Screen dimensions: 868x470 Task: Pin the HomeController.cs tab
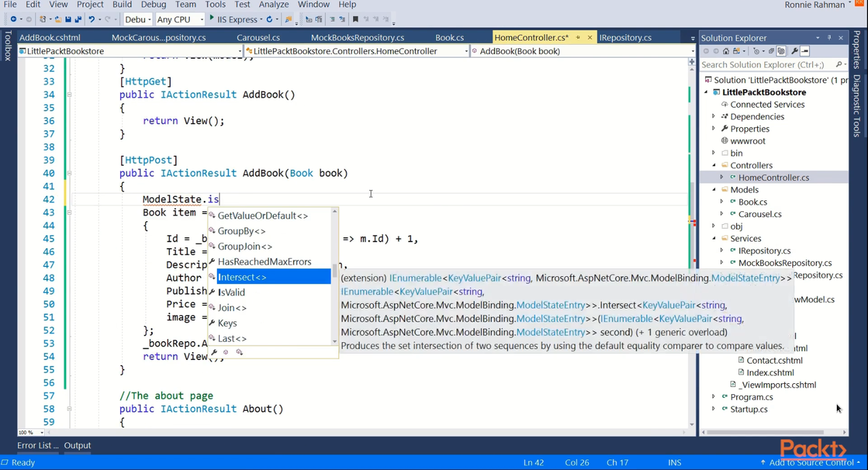pos(578,38)
